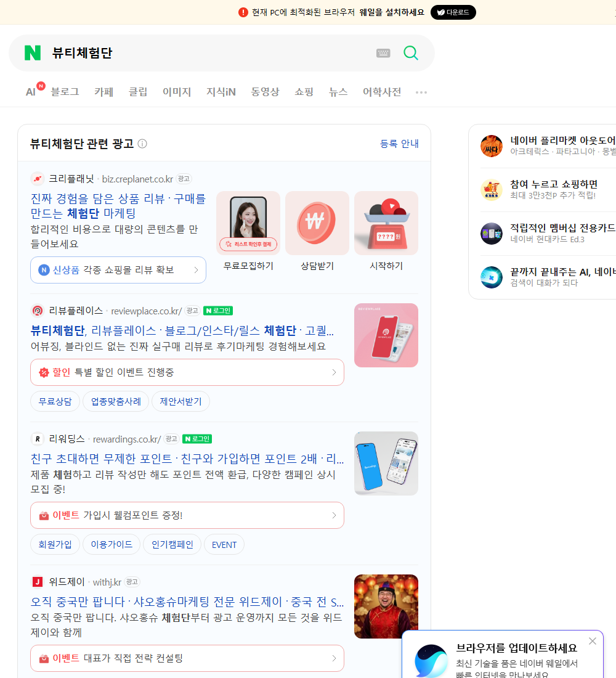Click the 시작하기 scale thumbnail
616x678 pixels.
[386, 223]
